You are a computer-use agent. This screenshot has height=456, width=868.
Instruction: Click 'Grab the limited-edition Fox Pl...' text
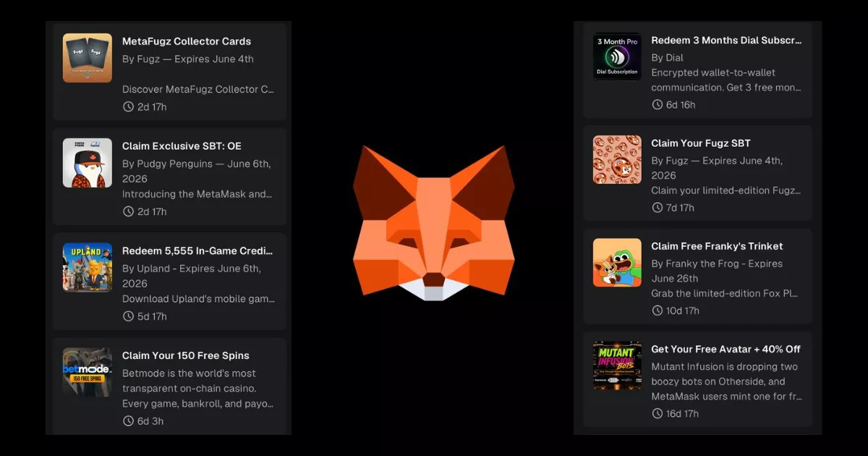[726, 294]
